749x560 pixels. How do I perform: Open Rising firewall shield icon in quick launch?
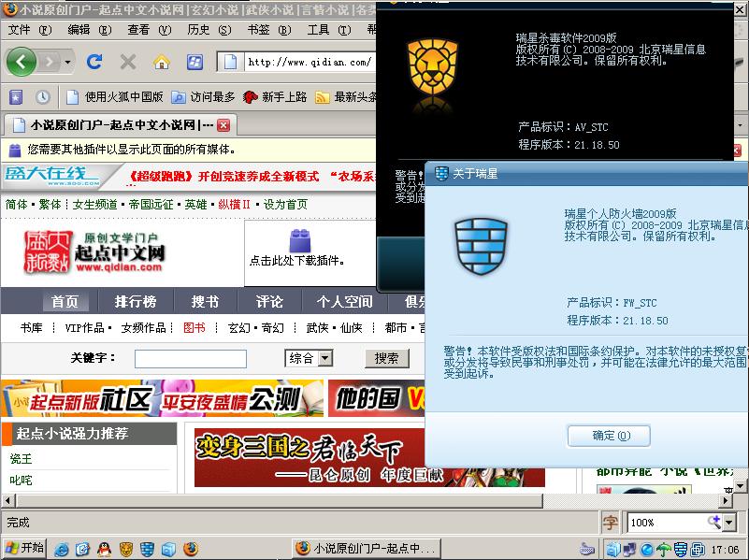pos(147,549)
